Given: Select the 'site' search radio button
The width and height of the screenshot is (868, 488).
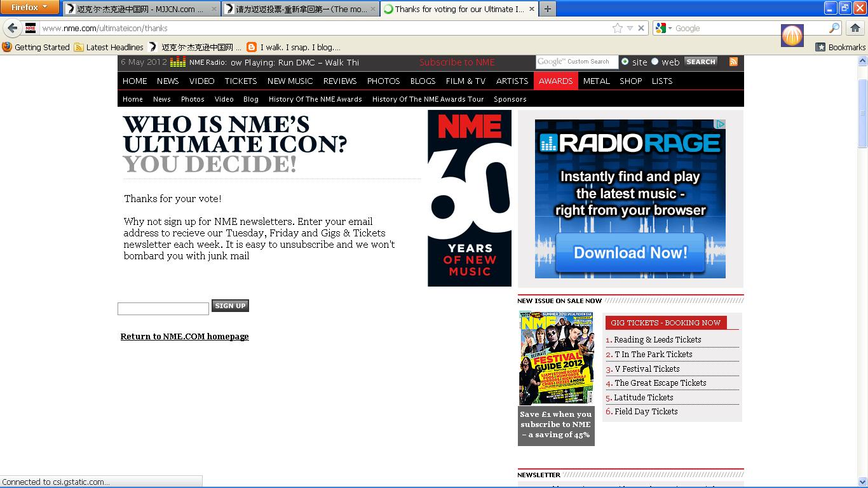Looking at the screenshot, I should tap(625, 62).
